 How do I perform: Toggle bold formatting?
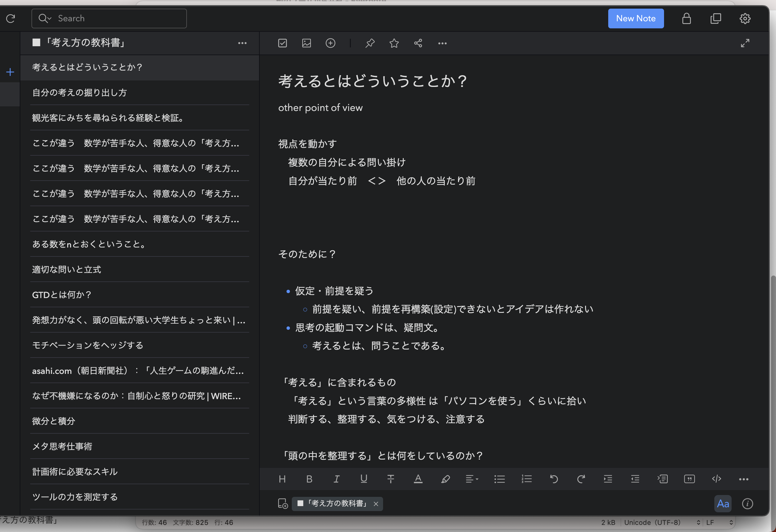click(x=309, y=479)
